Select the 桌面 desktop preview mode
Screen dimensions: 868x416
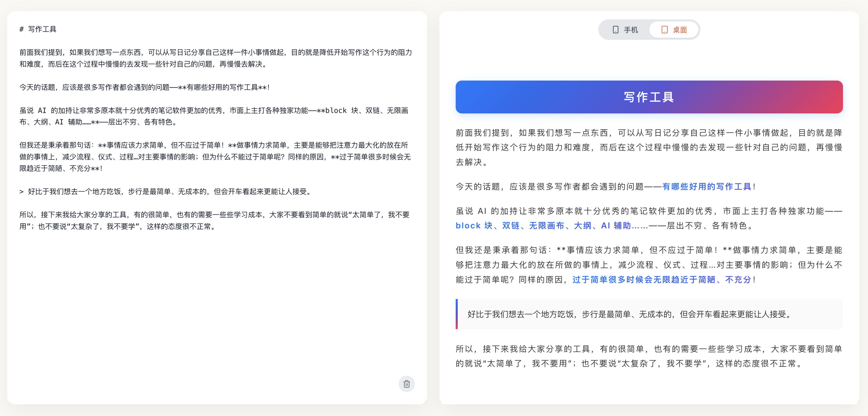(x=674, y=30)
